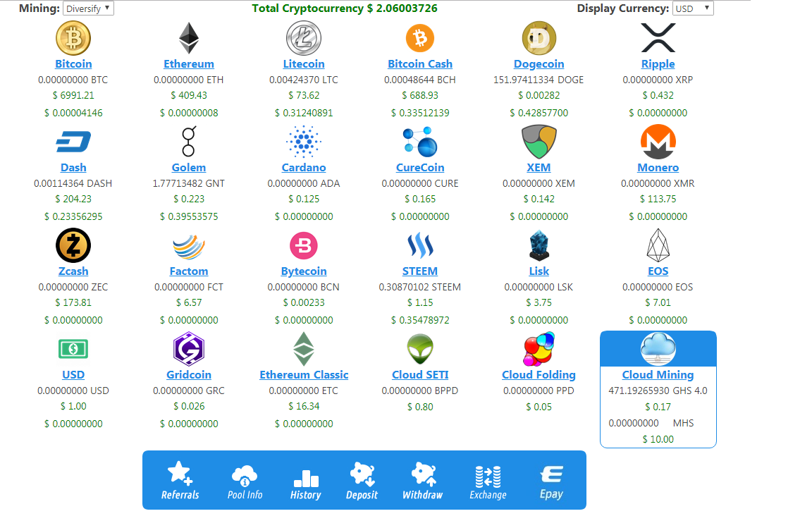
Task: Click the EOS wireframe icon
Action: [658, 245]
